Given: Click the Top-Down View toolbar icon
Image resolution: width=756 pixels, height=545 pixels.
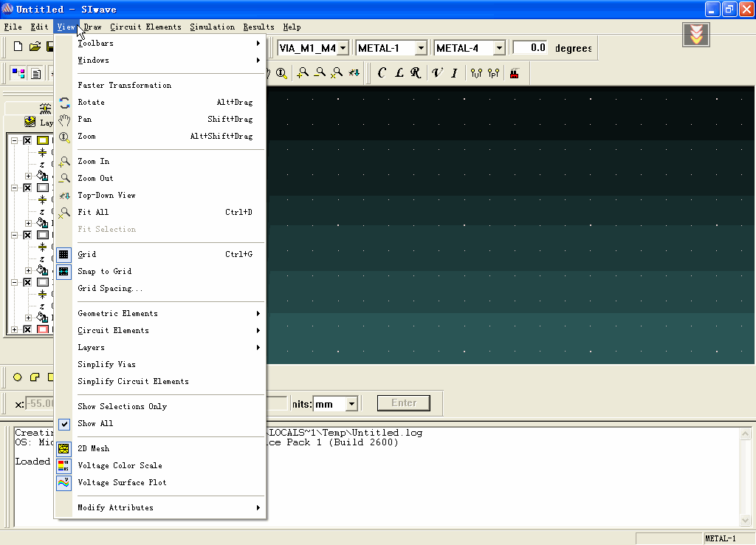Looking at the screenshot, I should [354, 73].
